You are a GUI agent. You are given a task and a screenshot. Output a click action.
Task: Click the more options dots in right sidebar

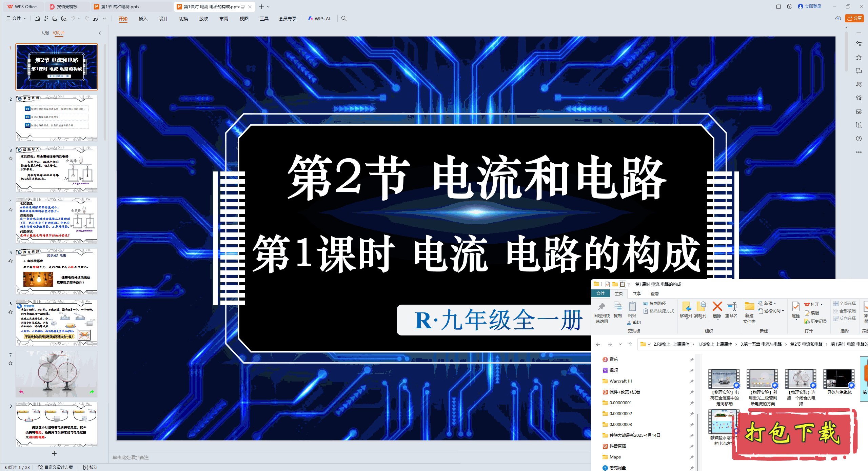click(x=859, y=152)
